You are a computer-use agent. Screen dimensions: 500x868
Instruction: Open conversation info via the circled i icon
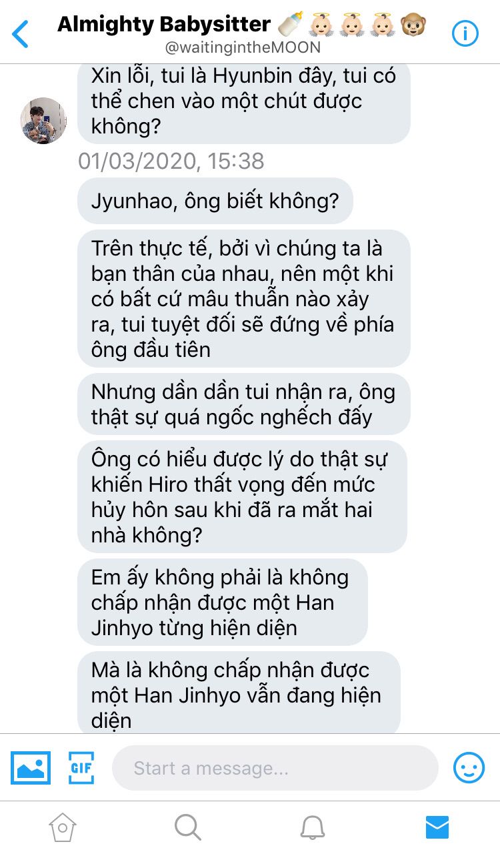point(465,33)
